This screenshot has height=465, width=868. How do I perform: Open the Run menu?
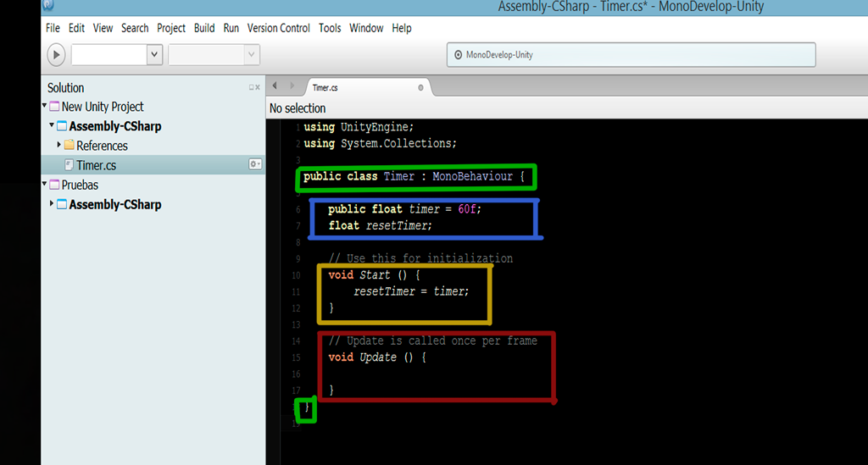[x=231, y=28]
